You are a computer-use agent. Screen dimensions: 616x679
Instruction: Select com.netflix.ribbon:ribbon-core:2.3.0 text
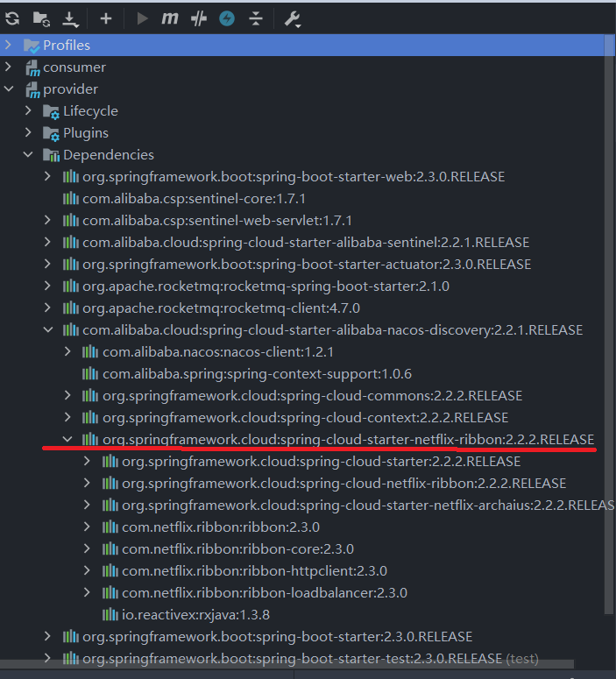[237, 549]
